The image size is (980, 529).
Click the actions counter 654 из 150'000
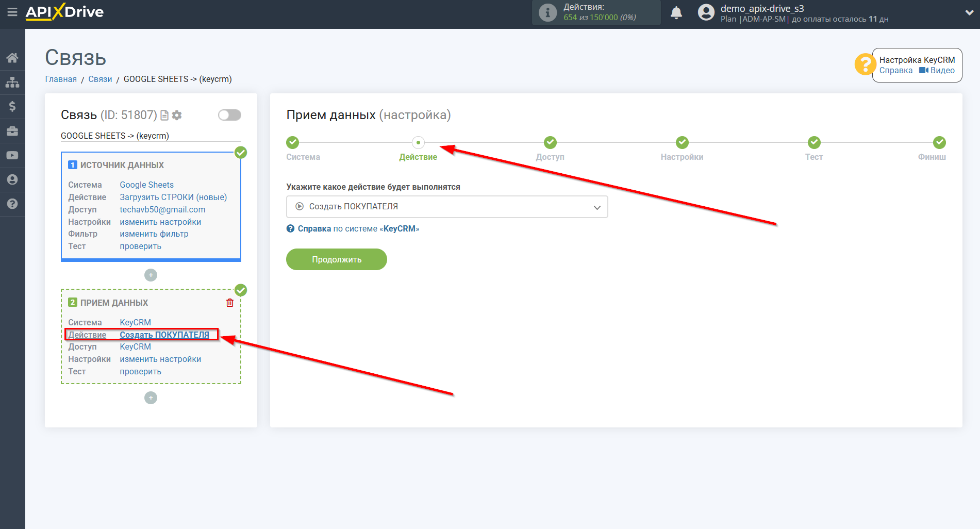tap(600, 18)
